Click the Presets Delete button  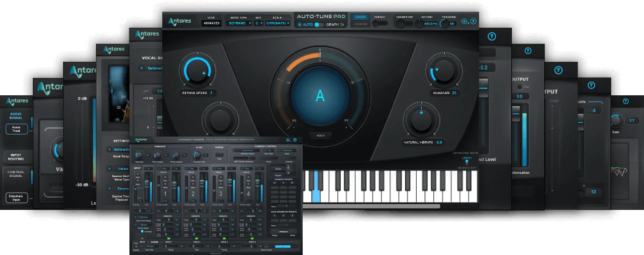(292, 231)
